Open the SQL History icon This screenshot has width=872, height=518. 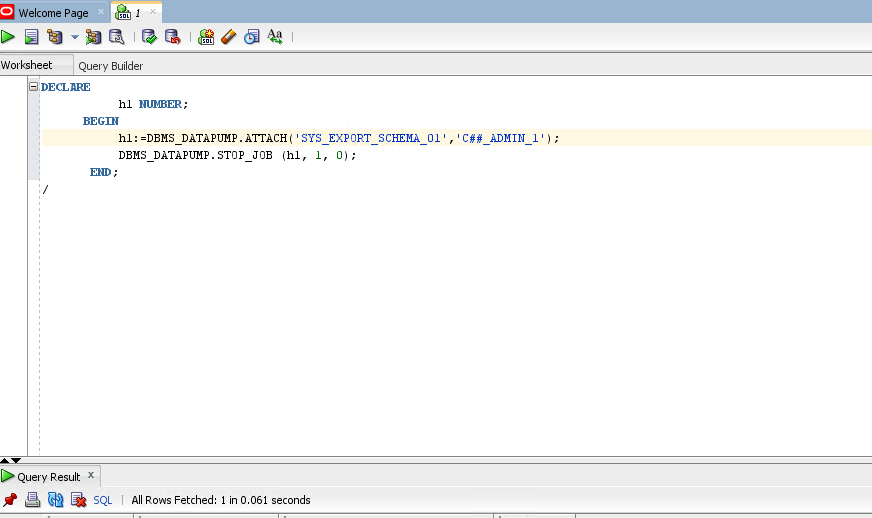click(x=252, y=37)
